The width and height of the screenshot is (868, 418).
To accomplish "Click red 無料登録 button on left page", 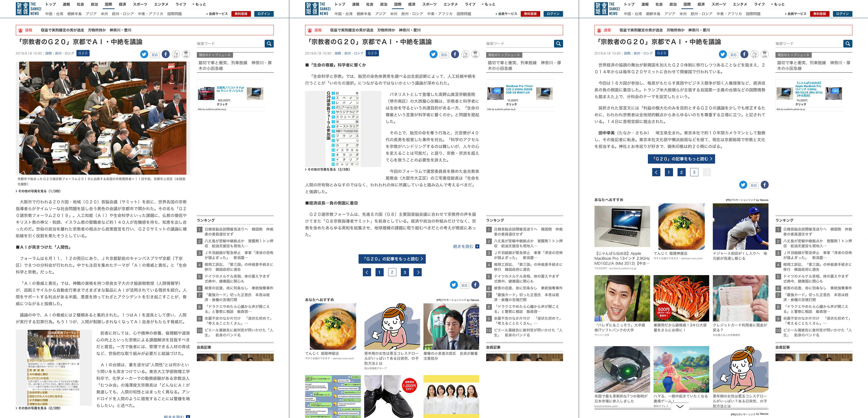I will click(241, 14).
